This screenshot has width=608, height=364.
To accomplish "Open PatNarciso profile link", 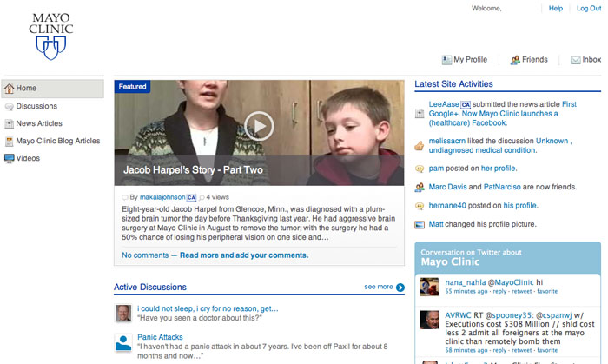I will [x=502, y=187].
